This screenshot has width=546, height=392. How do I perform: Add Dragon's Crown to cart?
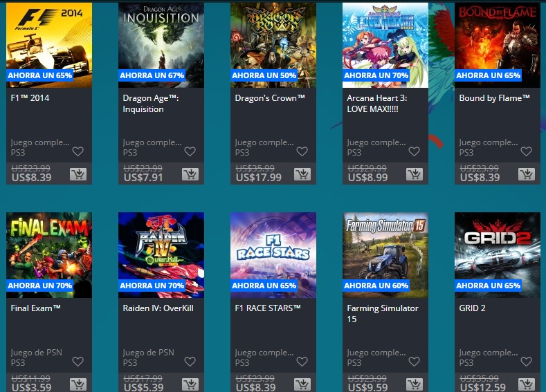[x=302, y=174]
